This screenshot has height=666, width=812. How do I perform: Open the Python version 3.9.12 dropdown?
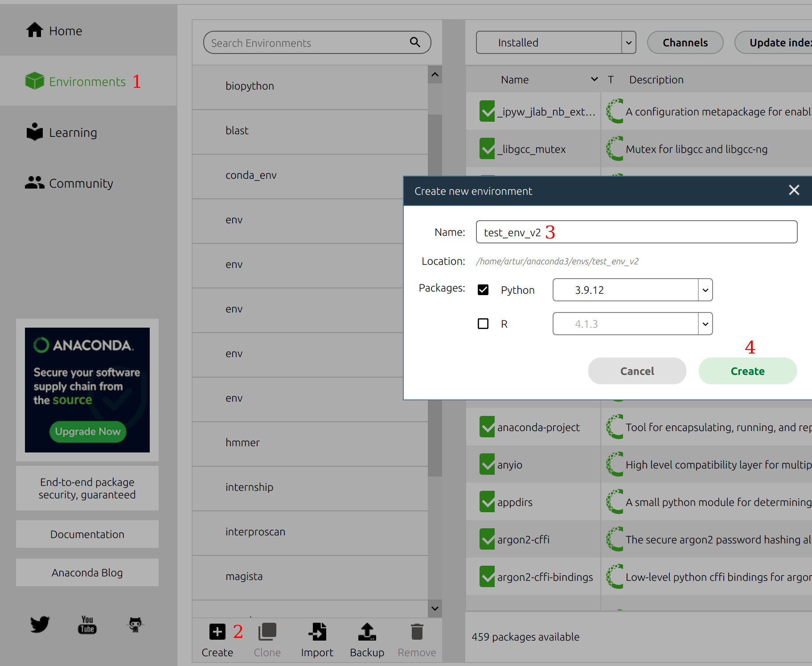pos(705,290)
